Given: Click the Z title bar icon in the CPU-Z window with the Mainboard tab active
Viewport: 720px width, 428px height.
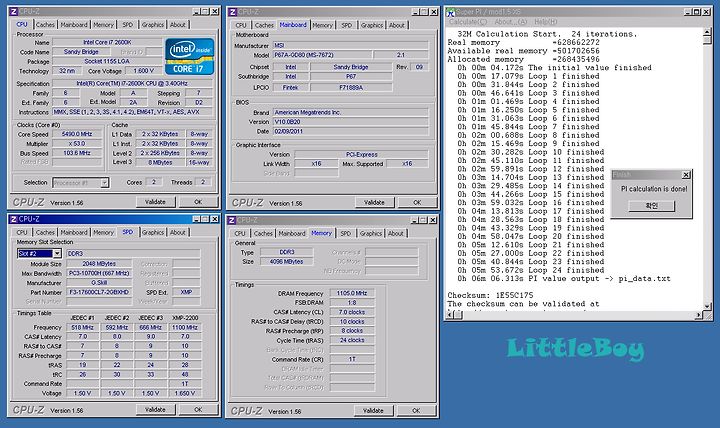Looking at the screenshot, I should point(232,12).
